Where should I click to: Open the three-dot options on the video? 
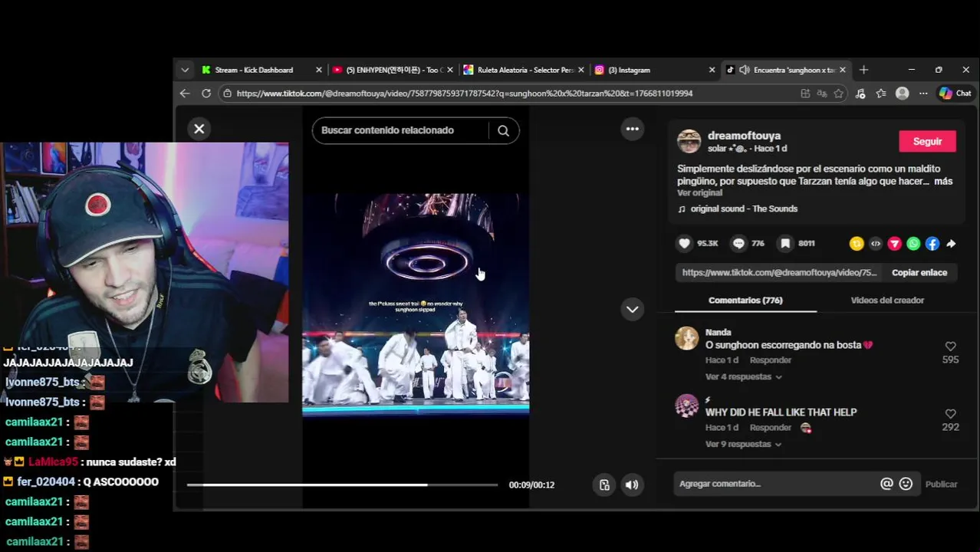pyautogui.click(x=633, y=129)
